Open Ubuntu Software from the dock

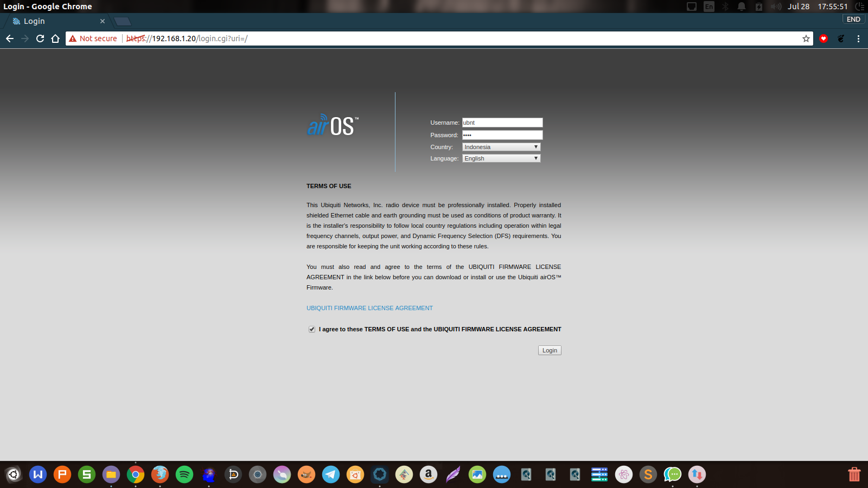pyautogui.click(x=355, y=474)
